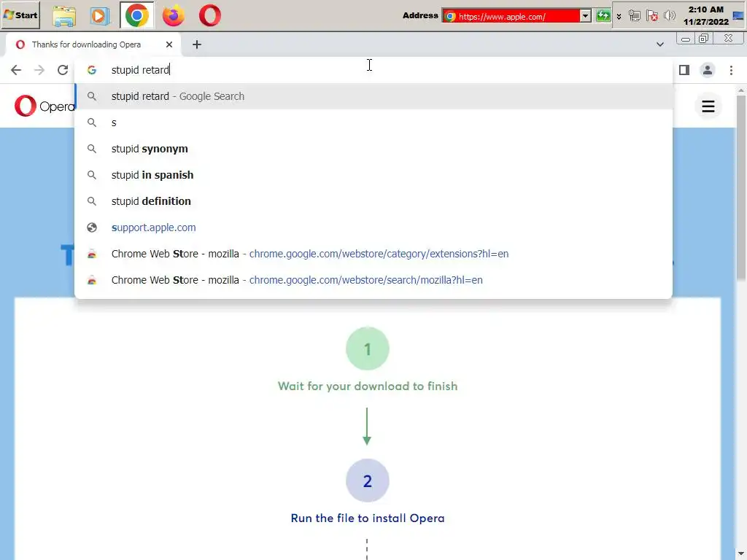Open the Opera page hamburger menu
Screen dimensions: 747x560
tap(708, 106)
